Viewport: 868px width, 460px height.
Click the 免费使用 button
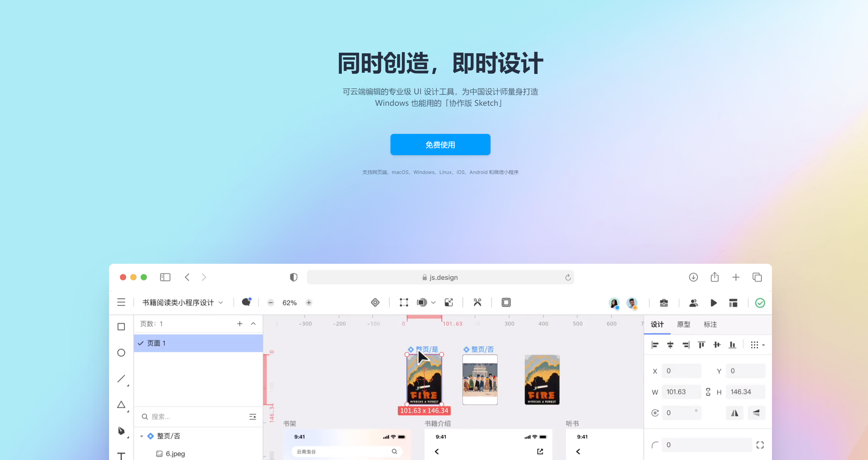[x=440, y=144]
